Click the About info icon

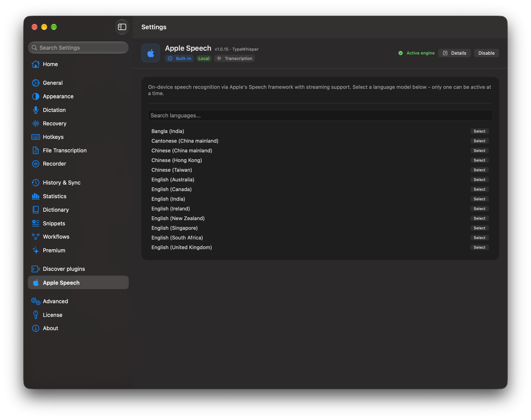(36, 328)
